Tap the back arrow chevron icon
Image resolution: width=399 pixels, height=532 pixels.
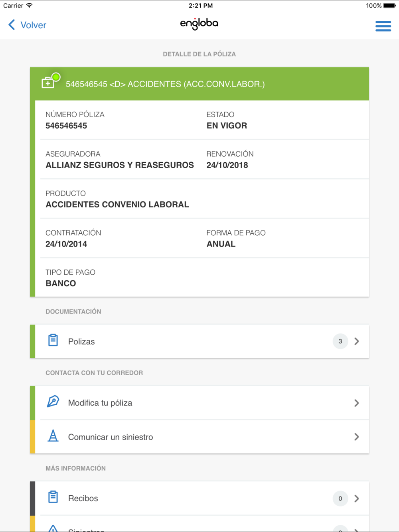12,25
